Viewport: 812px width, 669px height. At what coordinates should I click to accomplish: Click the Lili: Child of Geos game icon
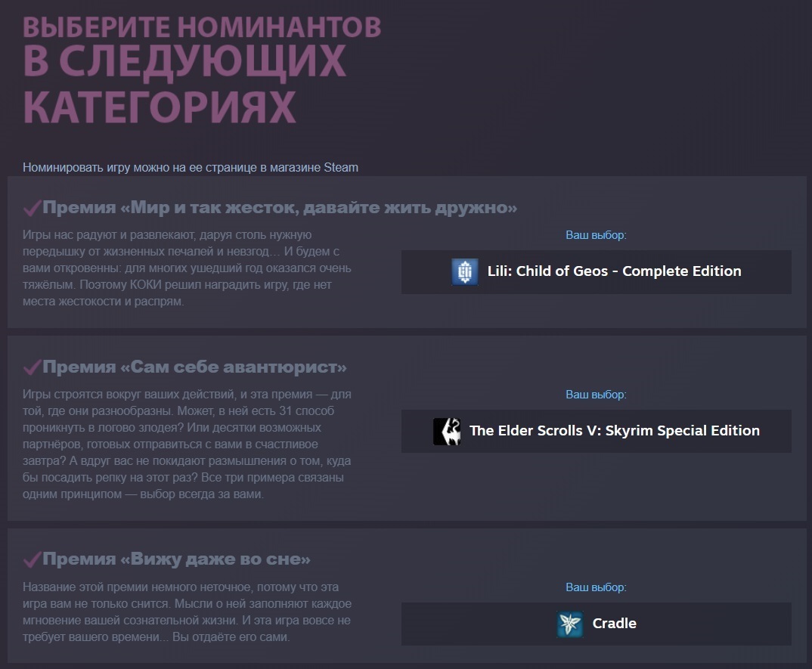(464, 272)
